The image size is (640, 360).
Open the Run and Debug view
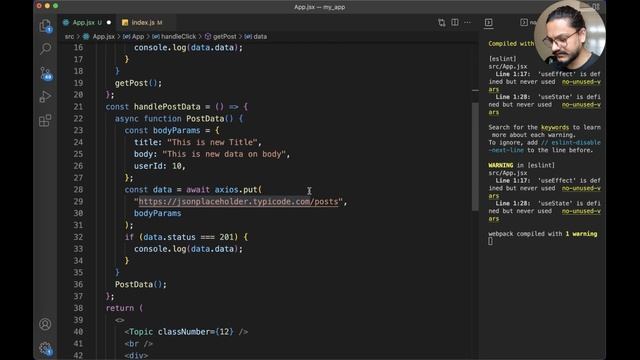pos(45,97)
